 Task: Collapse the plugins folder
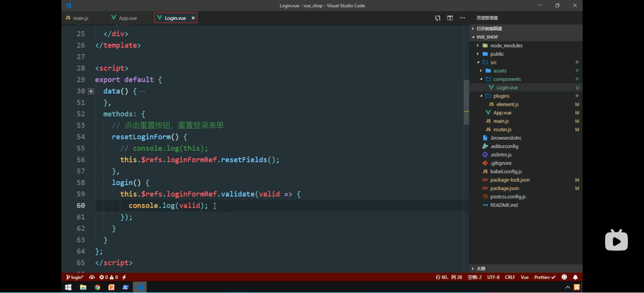pyautogui.click(x=526, y=96)
